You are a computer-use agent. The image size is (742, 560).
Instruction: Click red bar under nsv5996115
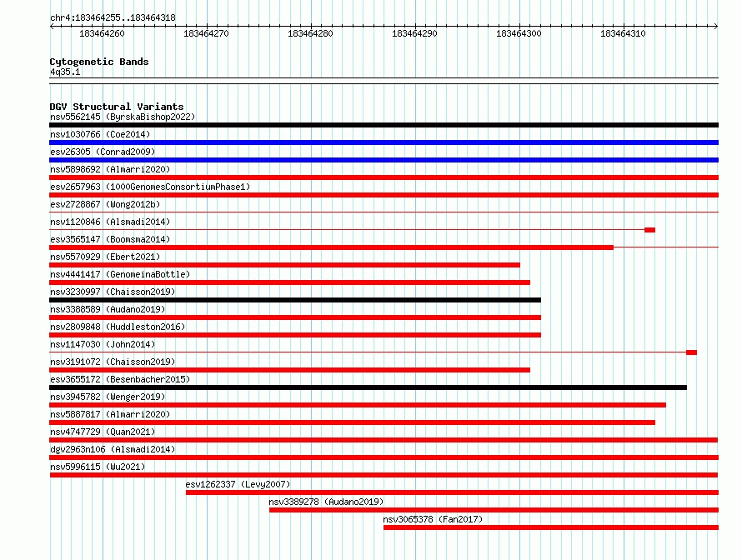coord(384,475)
